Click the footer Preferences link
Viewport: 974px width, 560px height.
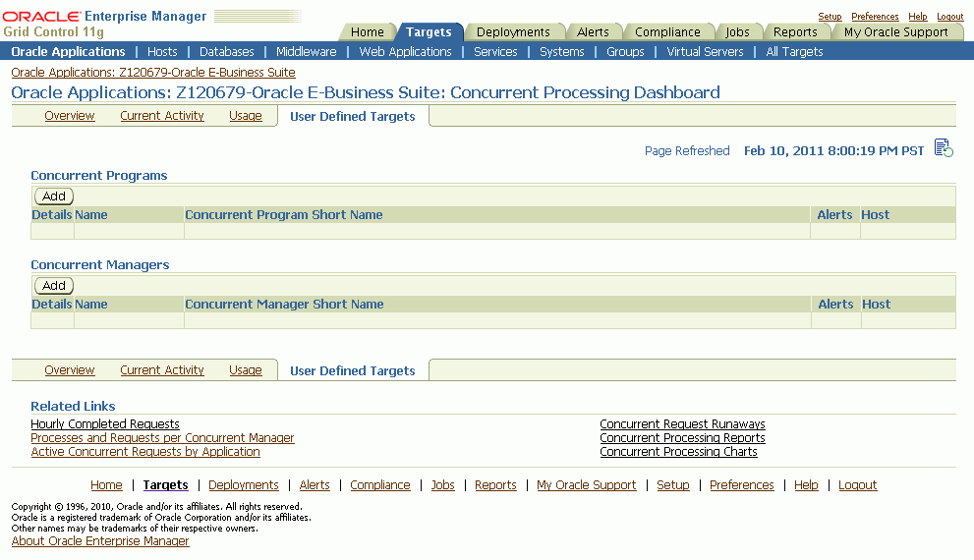[x=742, y=485]
